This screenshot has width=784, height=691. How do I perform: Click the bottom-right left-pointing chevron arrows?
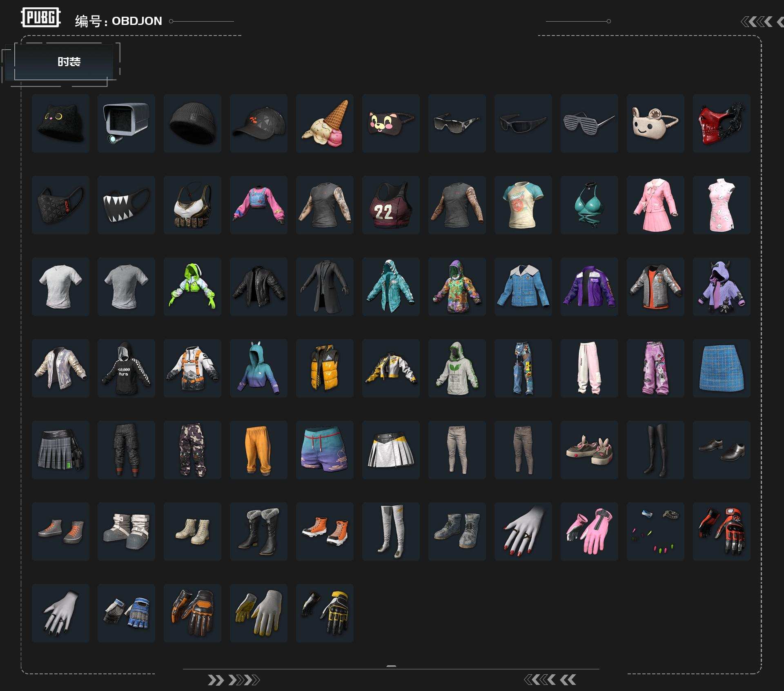pyautogui.click(x=550, y=680)
